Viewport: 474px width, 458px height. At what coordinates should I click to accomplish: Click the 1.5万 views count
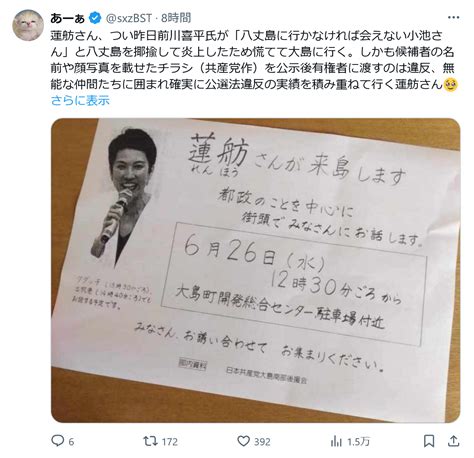click(359, 442)
